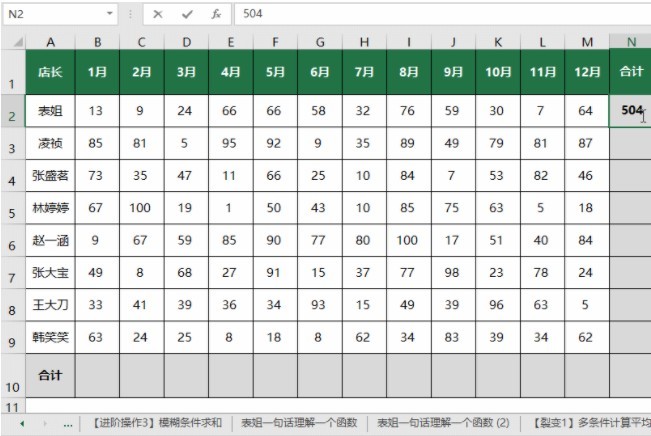Select the name cell 王大刀

click(51, 305)
